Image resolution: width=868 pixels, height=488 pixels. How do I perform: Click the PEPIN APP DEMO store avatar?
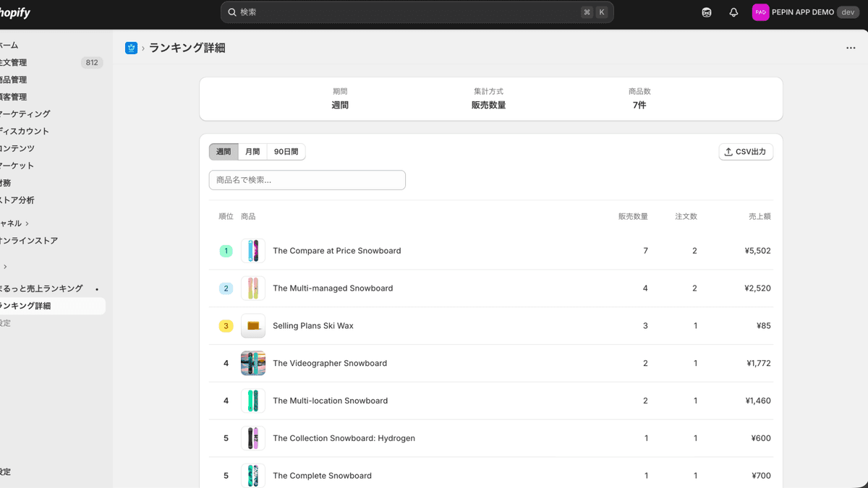point(760,12)
